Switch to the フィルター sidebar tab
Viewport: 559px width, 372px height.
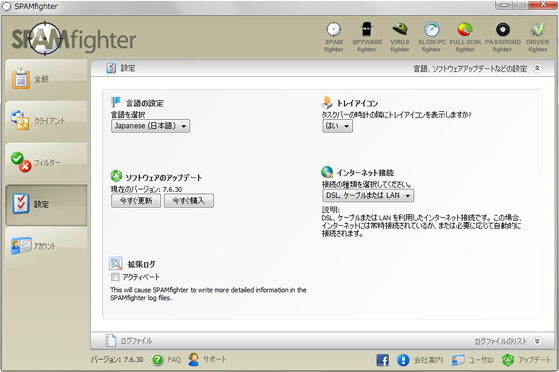(46, 163)
